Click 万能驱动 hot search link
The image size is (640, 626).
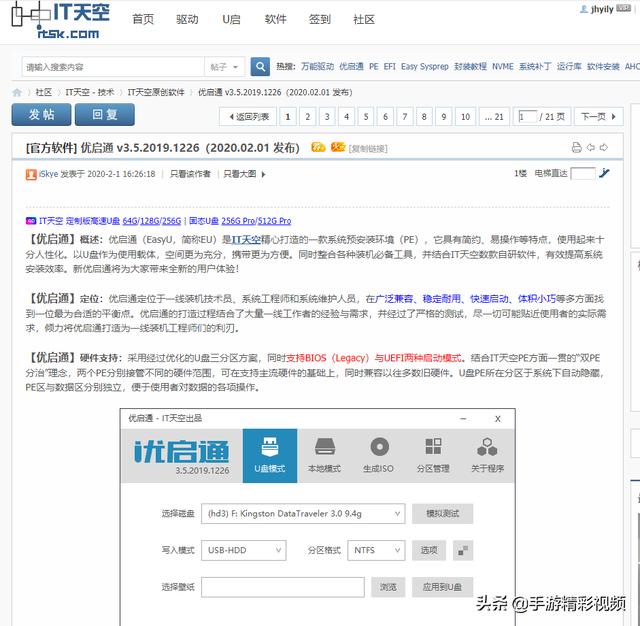[317, 67]
